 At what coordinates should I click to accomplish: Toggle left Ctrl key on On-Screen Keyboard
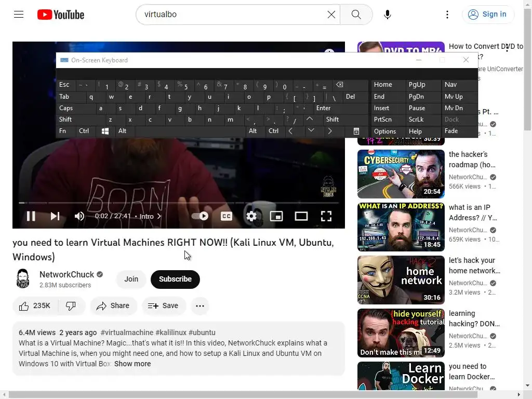[86, 131]
